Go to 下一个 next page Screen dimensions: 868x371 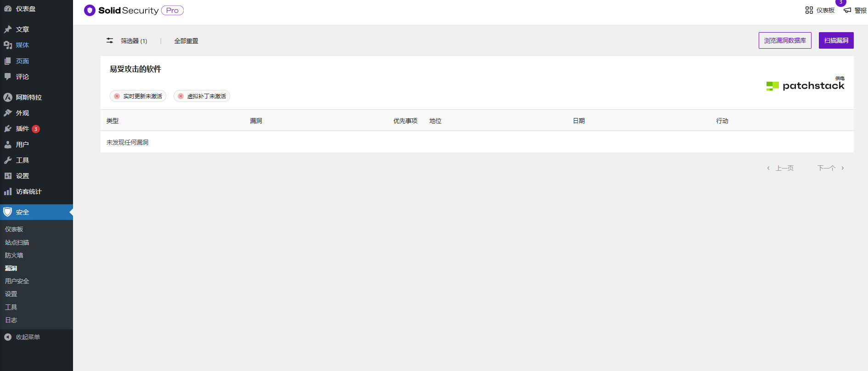[x=826, y=168]
